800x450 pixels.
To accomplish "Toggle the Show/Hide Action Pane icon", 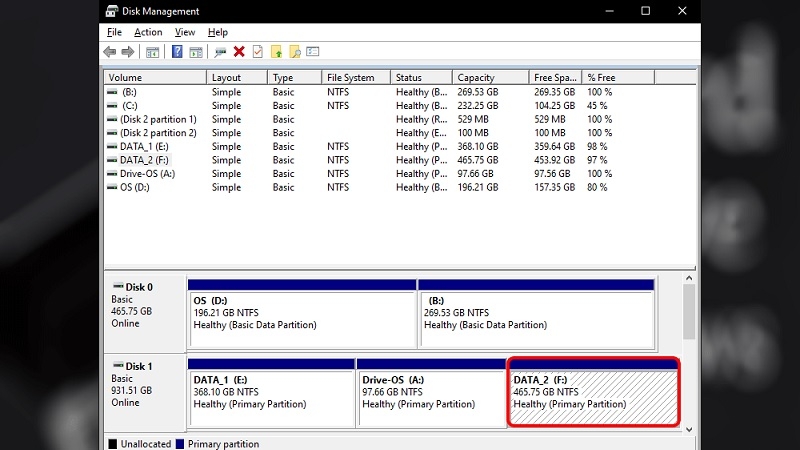I will (196, 52).
